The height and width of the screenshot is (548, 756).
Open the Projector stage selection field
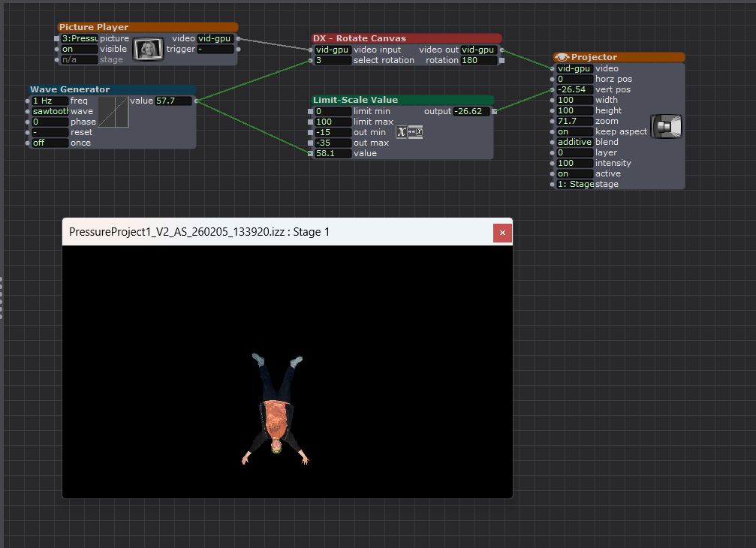pyautogui.click(x=574, y=184)
